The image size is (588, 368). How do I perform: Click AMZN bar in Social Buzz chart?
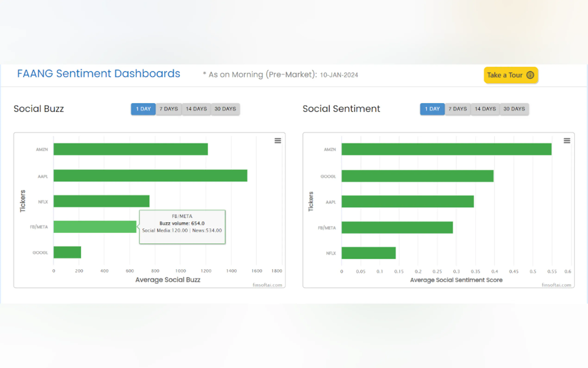tap(131, 149)
